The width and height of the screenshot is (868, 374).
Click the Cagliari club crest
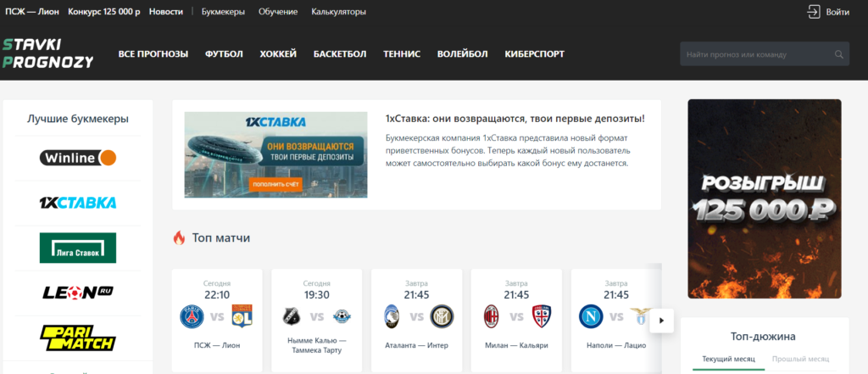542,316
